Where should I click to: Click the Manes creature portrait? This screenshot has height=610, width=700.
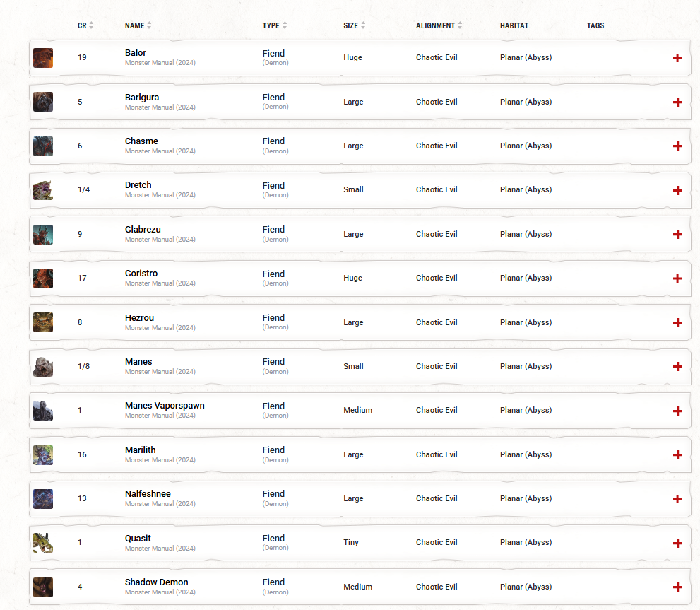point(43,367)
